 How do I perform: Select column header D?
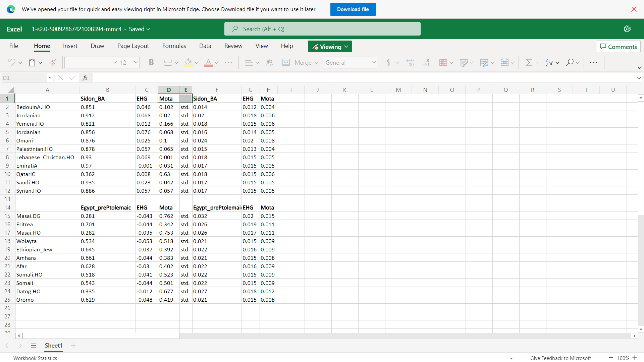169,89
